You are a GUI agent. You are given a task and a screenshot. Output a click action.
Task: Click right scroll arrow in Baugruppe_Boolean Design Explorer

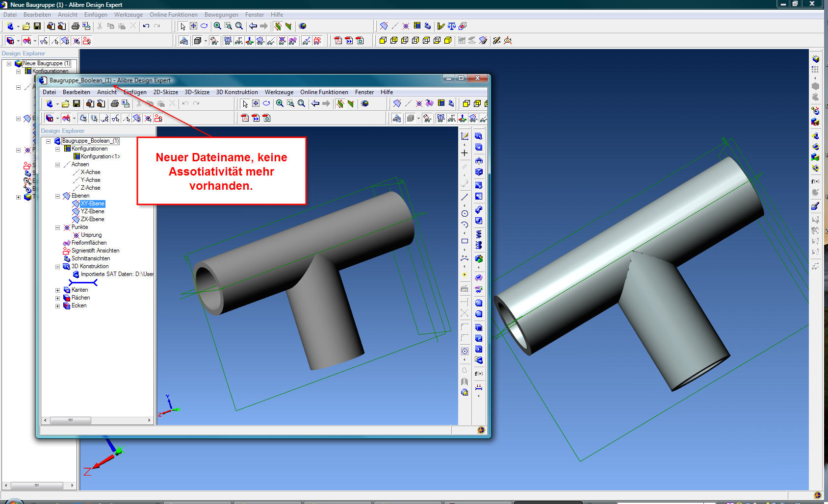pos(150,420)
